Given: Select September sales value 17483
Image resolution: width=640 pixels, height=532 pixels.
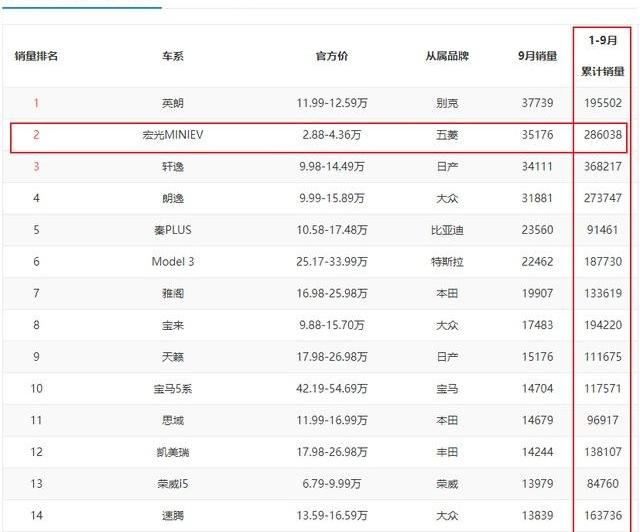Looking at the screenshot, I should [x=538, y=325].
